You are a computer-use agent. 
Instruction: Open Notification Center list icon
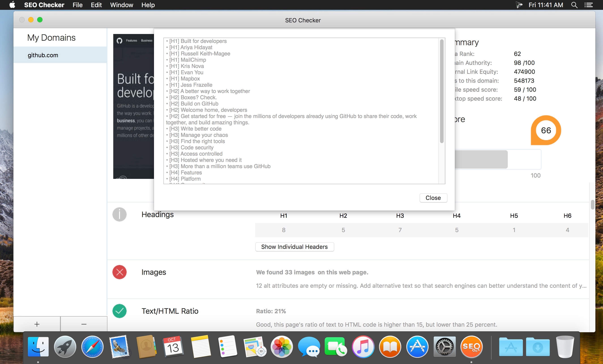tap(588, 5)
